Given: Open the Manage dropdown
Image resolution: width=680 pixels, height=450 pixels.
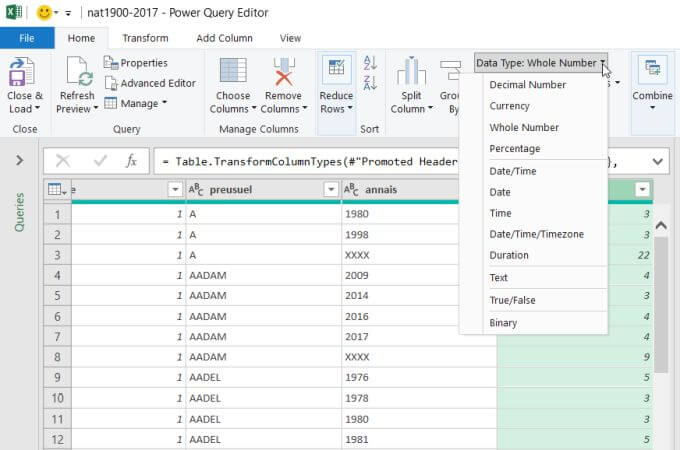Looking at the screenshot, I should [x=136, y=103].
